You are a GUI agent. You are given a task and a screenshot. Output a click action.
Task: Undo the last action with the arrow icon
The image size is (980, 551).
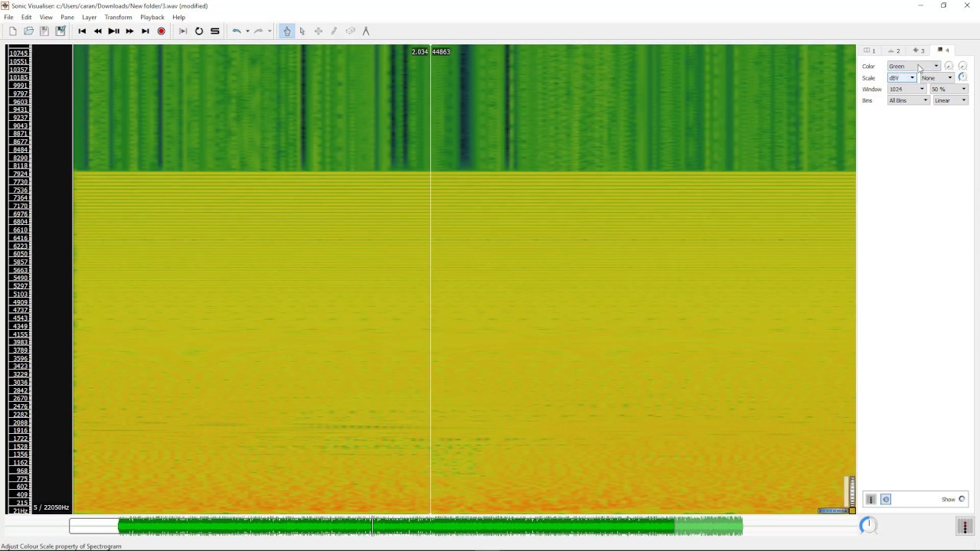point(237,31)
